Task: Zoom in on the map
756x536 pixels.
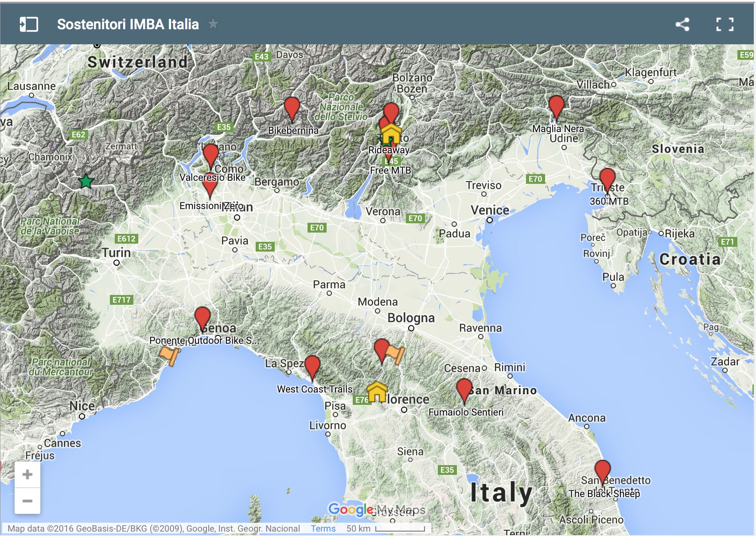Action: tap(27, 474)
